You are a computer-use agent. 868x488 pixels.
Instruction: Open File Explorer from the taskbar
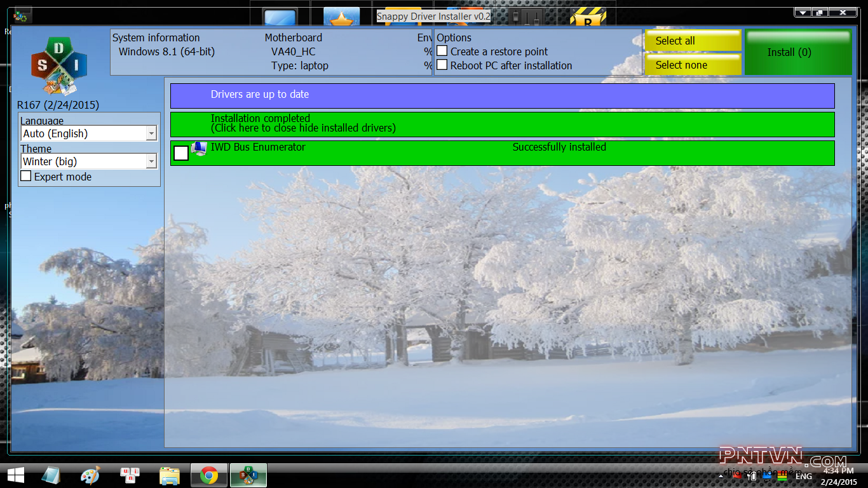169,475
